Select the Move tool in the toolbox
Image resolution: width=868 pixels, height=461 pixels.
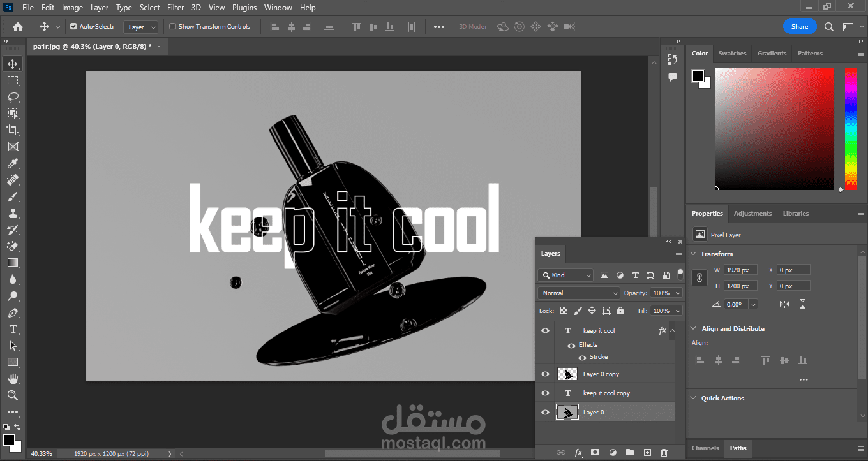pyautogui.click(x=12, y=64)
